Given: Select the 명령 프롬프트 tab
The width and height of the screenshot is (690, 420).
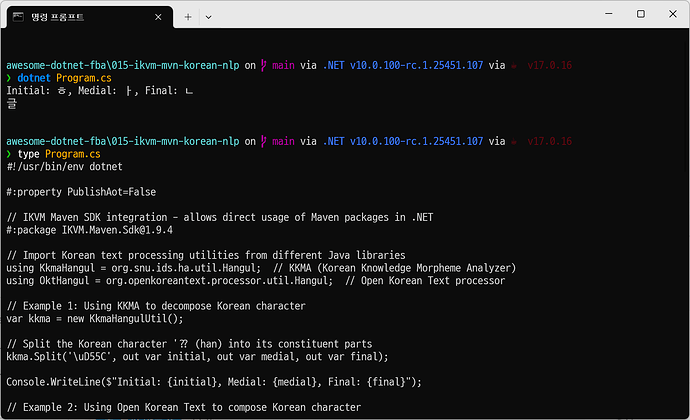Looking at the screenshot, I should (x=90, y=17).
